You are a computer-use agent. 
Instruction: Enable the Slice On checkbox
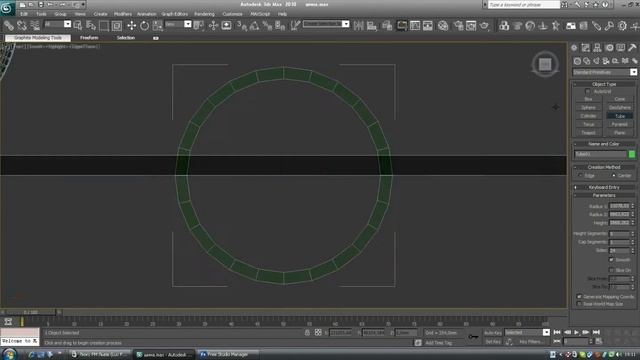pyautogui.click(x=611, y=270)
